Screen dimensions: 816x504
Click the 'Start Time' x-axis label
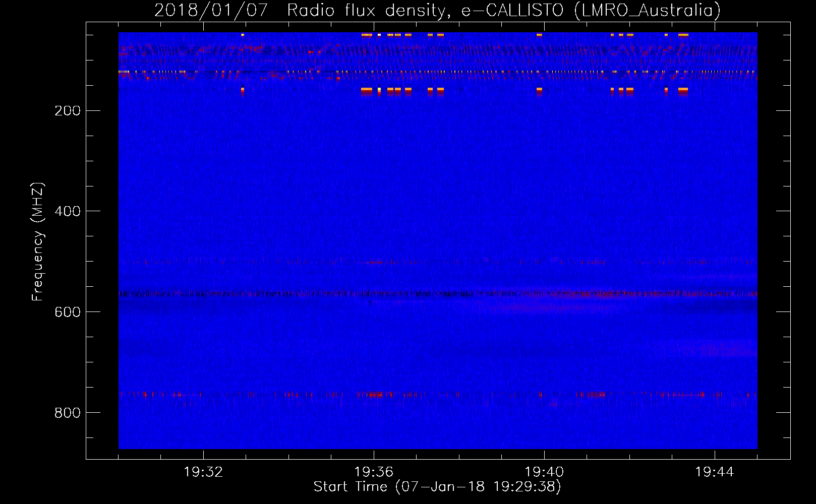437,487
